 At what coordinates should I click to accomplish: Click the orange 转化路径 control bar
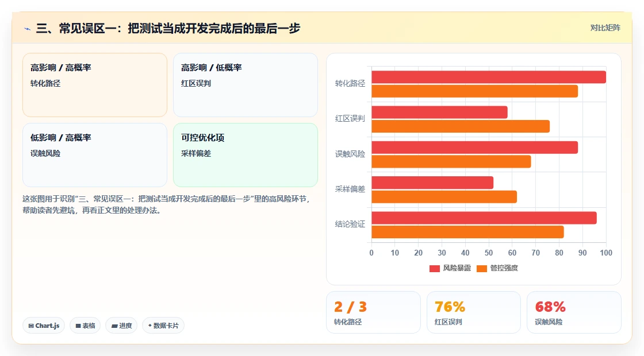pos(475,91)
